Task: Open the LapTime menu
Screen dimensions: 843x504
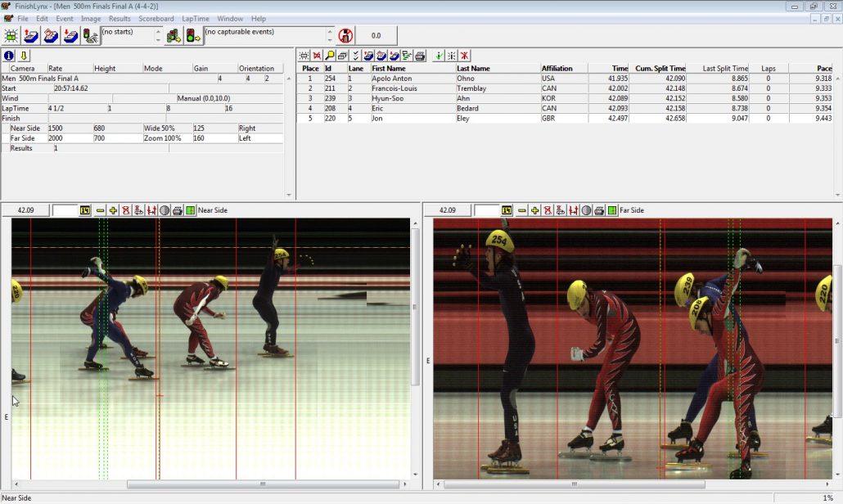Action: click(195, 18)
